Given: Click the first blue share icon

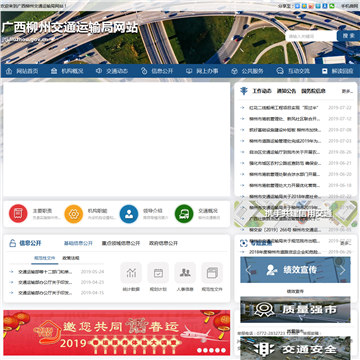Looking at the screenshot, I should (297, 6).
